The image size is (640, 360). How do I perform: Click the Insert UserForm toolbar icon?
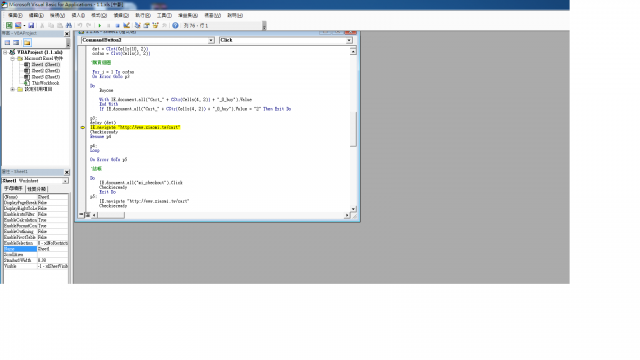pyautogui.click(x=18, y=25)
